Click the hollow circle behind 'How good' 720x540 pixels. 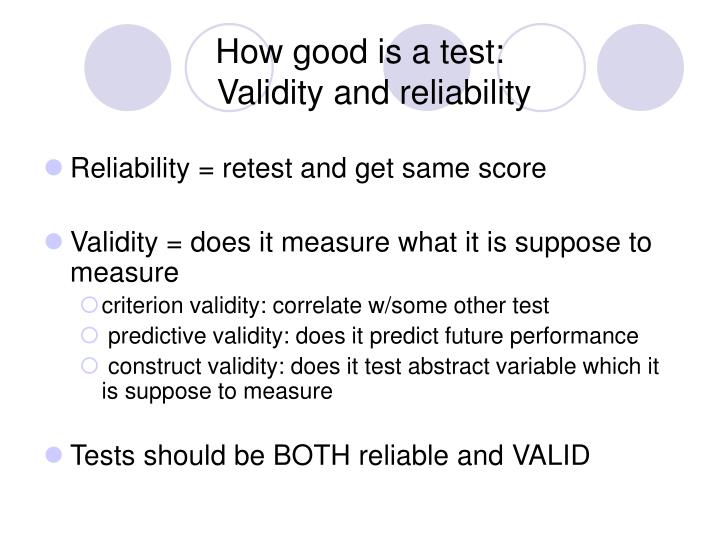coord(229,68)
